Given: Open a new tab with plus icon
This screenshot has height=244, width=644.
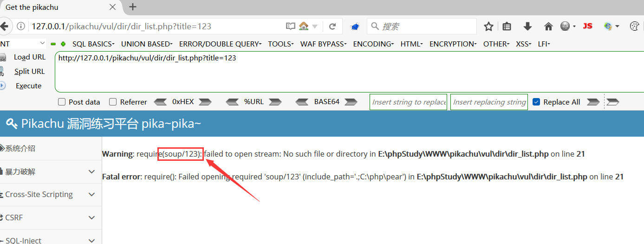Looking at the screenshot, I should click(133, 7).
